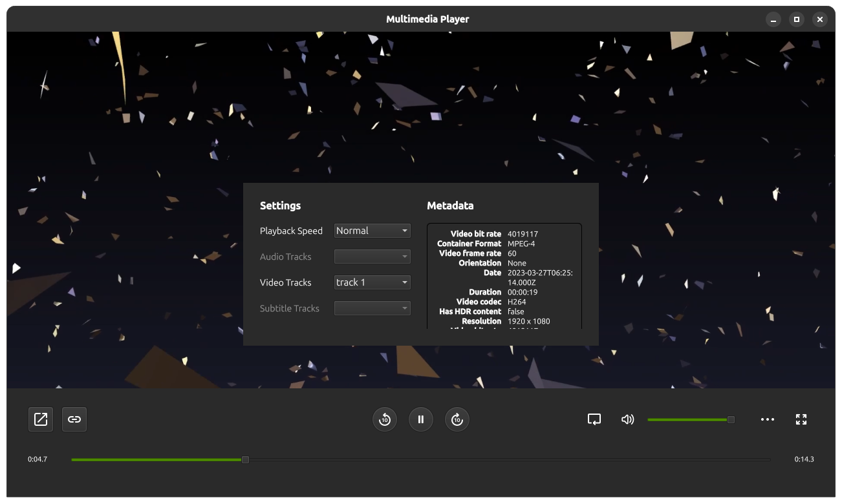Viewport: 842px width, 504px height.
Task: Rewind 10 seconds
Action: tap(385, 419)
